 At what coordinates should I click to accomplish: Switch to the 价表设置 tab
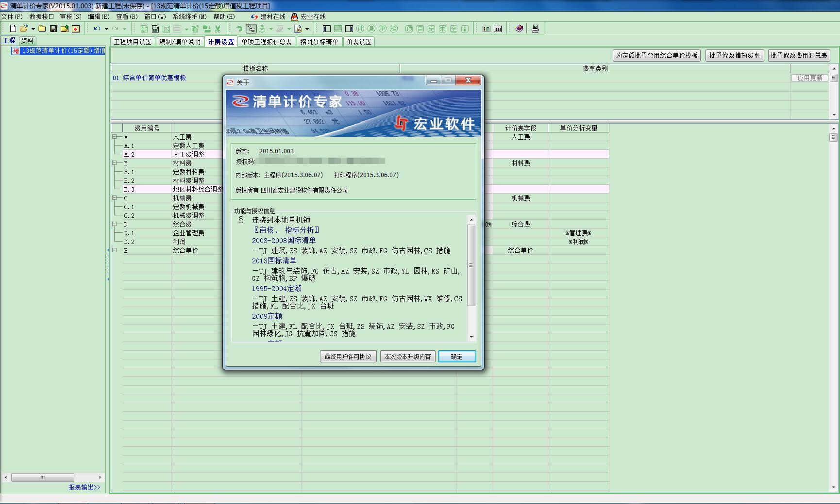359,42
